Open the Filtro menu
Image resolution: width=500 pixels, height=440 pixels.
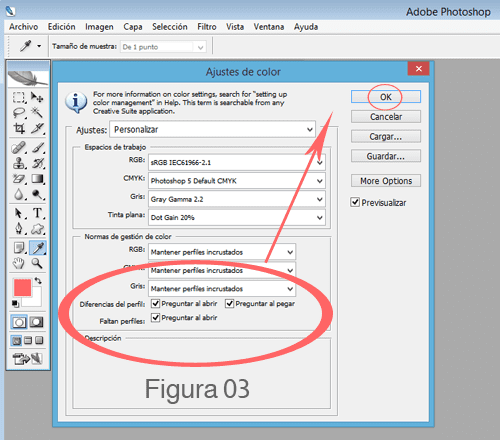pos(207,27)
